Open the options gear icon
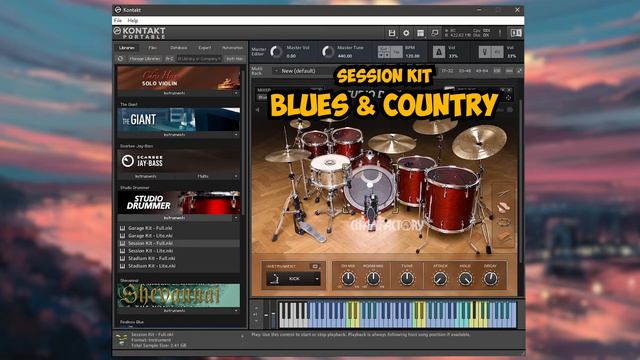Viewport: 640px width, 360px height. [x=406, y=33]
